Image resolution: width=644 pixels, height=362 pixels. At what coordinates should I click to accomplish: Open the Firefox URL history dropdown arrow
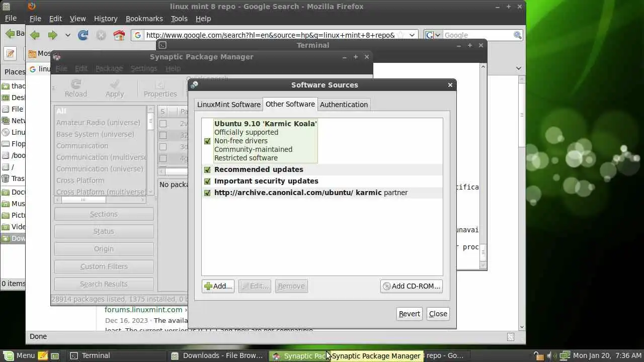pos(412,35)
